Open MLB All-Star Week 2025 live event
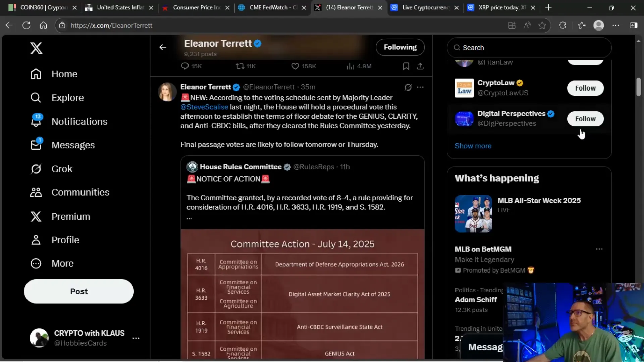 (x=529, y=214)
